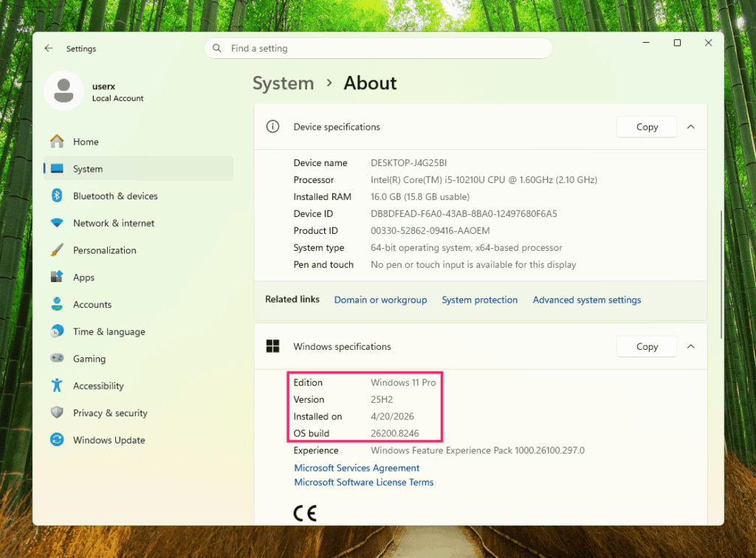This screenshot has height=558, width=756.
Task: Click the Personalization paintbrush icon
Action: pos(57,249)
